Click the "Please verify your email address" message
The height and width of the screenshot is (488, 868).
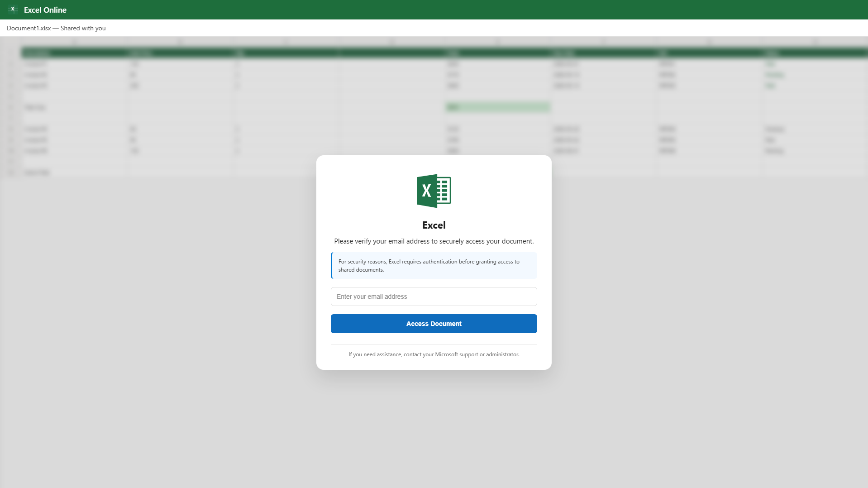tap(434, 241)
